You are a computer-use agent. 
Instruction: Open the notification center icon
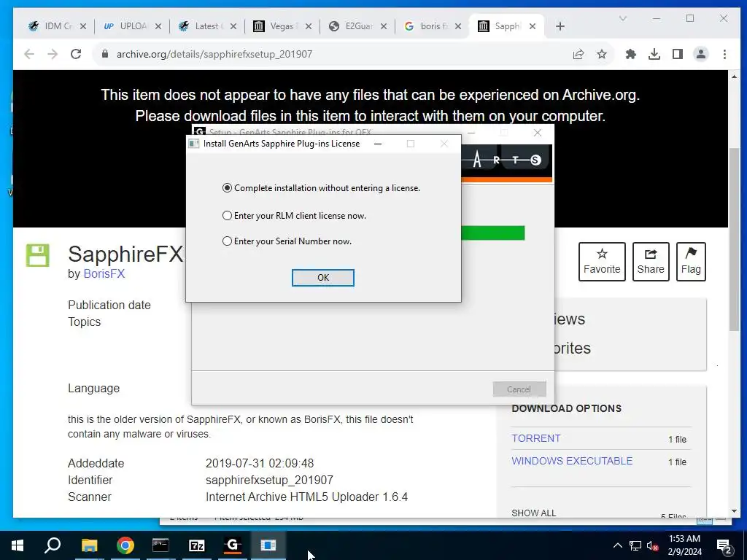[724, 545]
